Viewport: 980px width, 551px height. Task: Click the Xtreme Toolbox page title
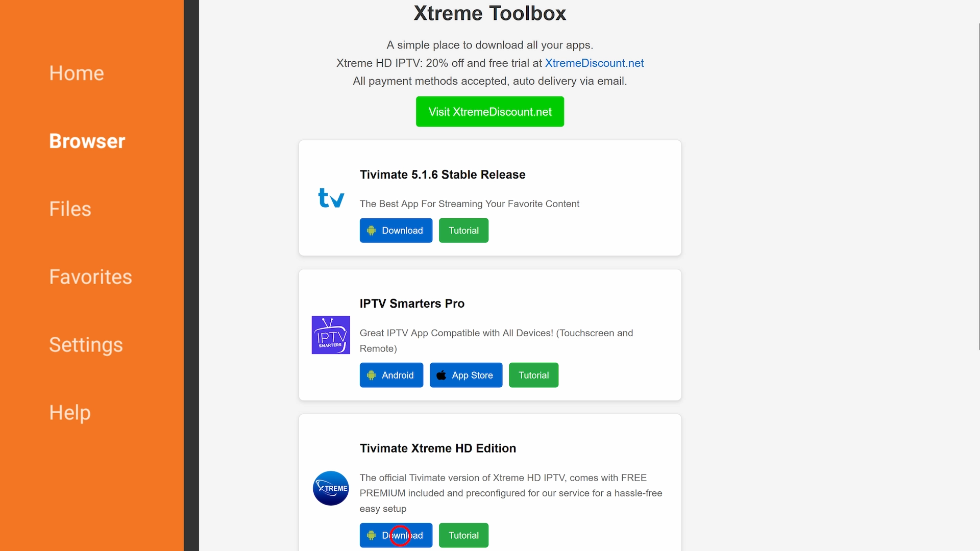tap(490, 13)
